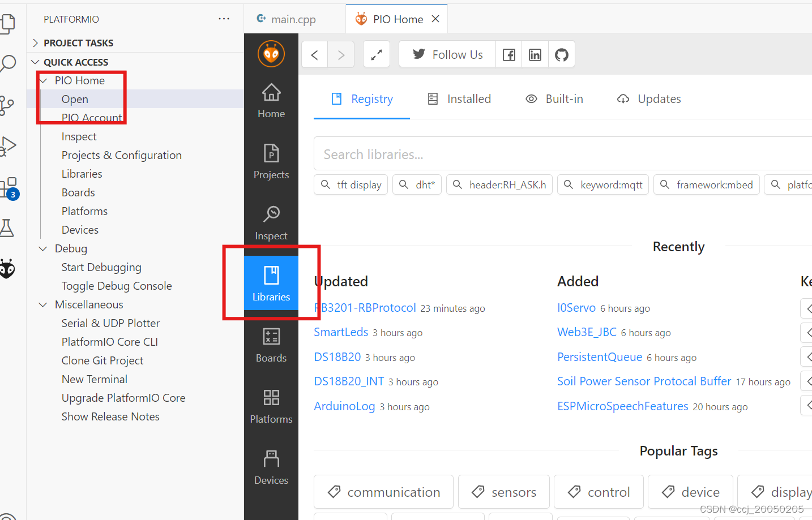Image resolution: width=812 pixels, height=520 pixels.
Task: Click the GitHub icon in PIO Home toolbar
Action: click(561, 54)
